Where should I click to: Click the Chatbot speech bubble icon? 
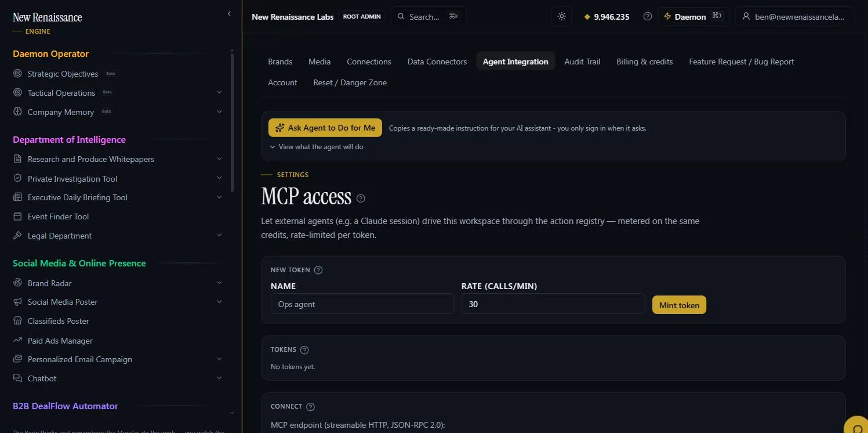tap(17, 378)
